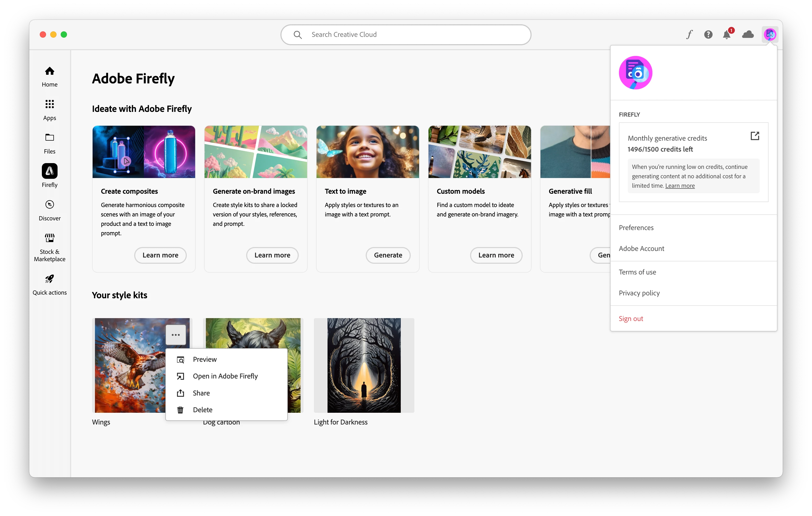
Task: Open the notifications bell
Action: tap(727, 35)
